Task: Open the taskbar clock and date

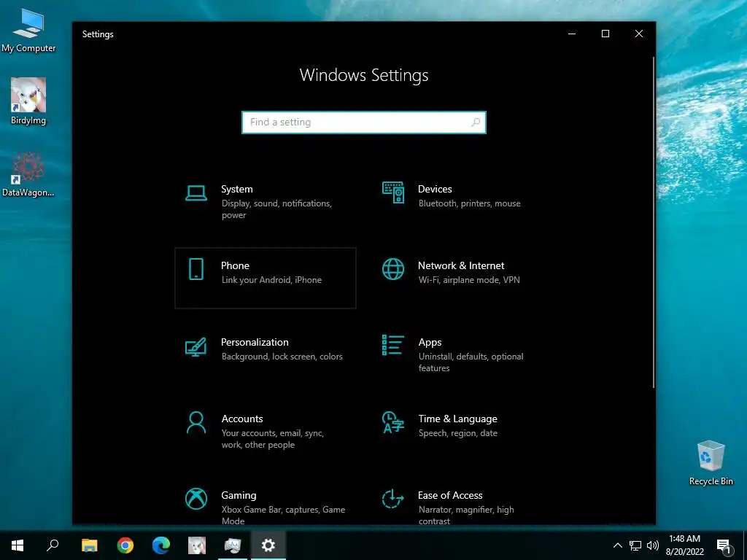Action: (x=684, y=545)
